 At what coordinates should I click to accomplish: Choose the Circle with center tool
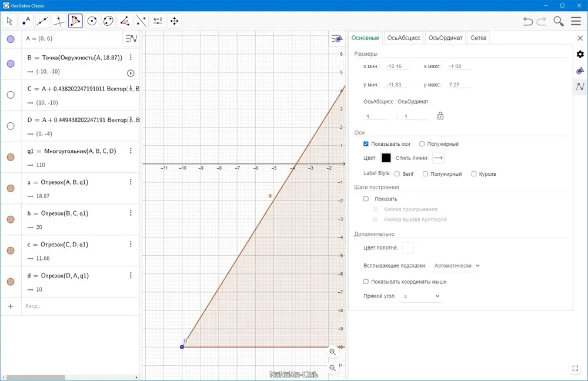[92, 21]
